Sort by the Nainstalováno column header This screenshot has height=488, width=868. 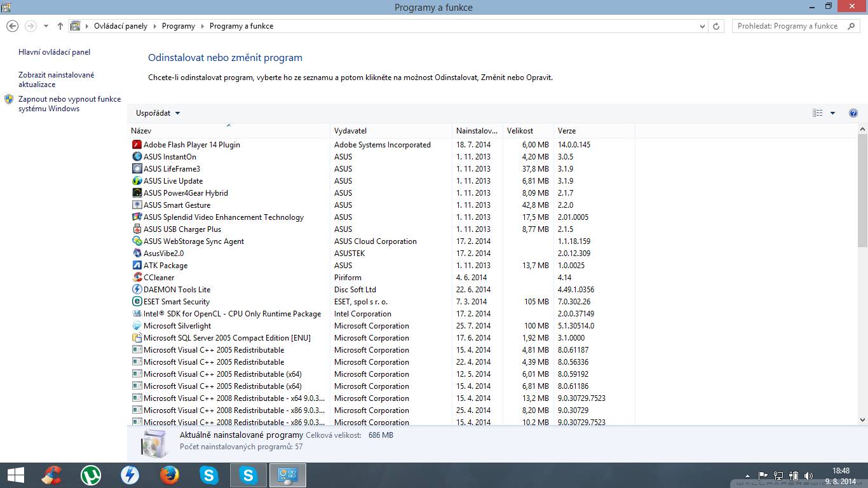tap(477, 131)
